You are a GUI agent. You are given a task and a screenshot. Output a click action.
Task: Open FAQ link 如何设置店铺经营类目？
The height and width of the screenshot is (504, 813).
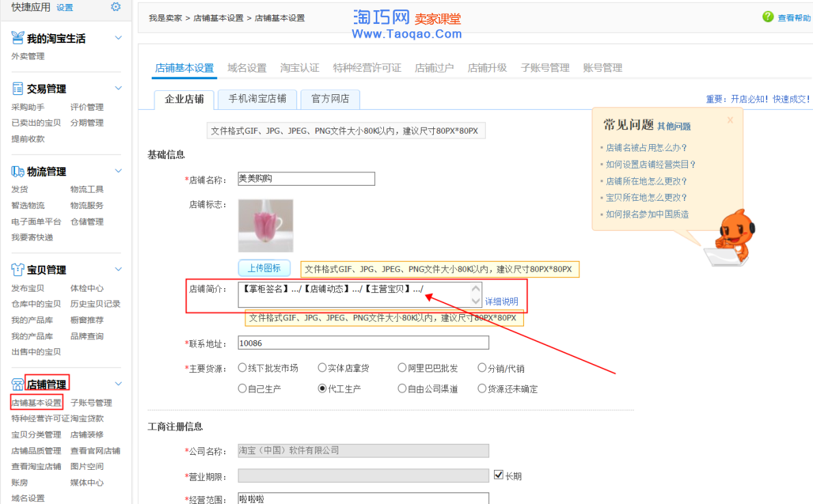pyautogui.click(x=650, y=165)
